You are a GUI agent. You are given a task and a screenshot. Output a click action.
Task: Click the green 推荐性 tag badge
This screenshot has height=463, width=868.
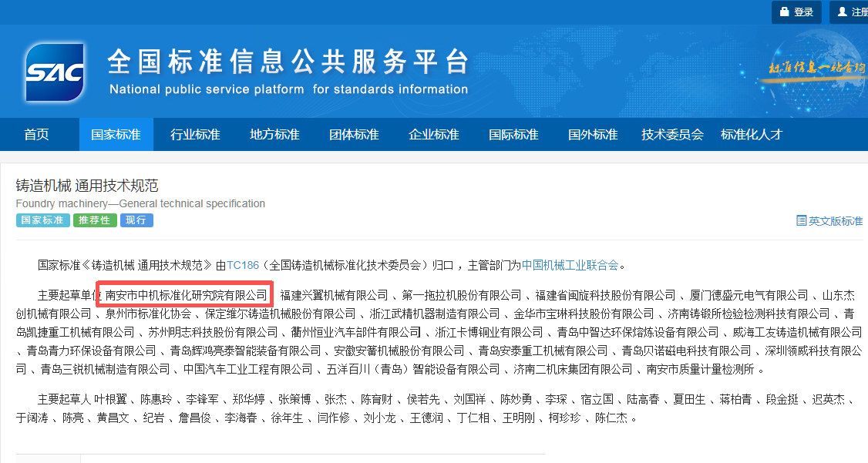pyautogui.click(x=96, y=220)
